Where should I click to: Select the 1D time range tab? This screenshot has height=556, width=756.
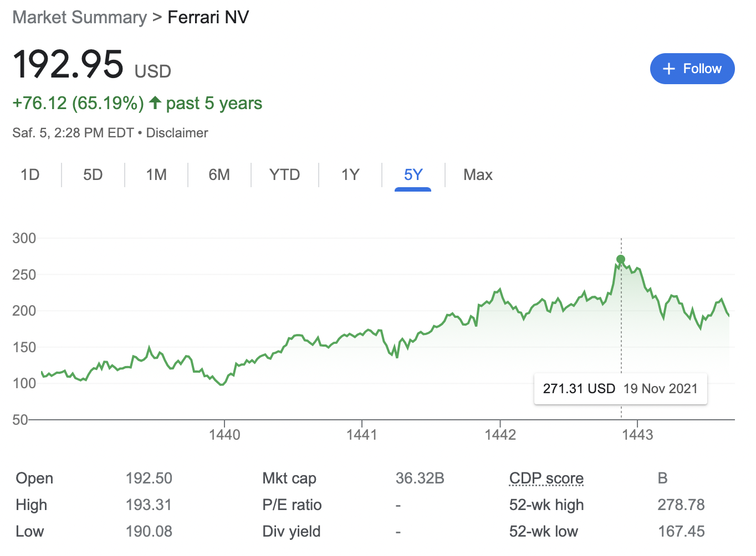30,175
